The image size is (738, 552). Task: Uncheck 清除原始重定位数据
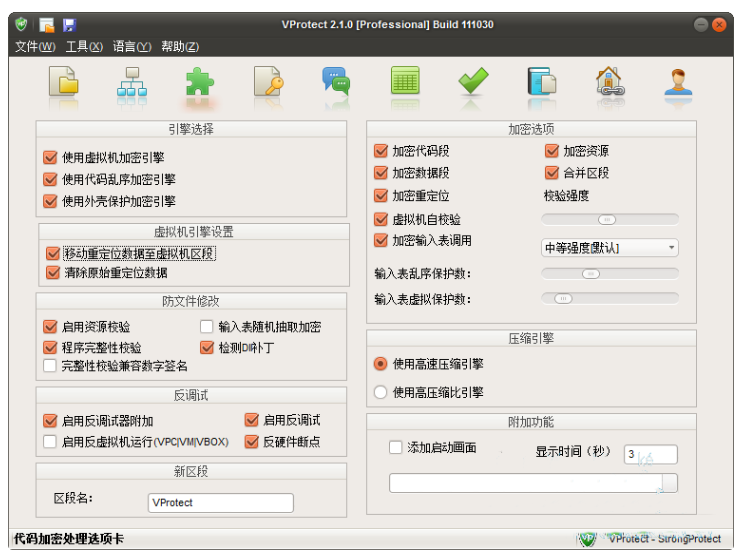pos(53,273)
